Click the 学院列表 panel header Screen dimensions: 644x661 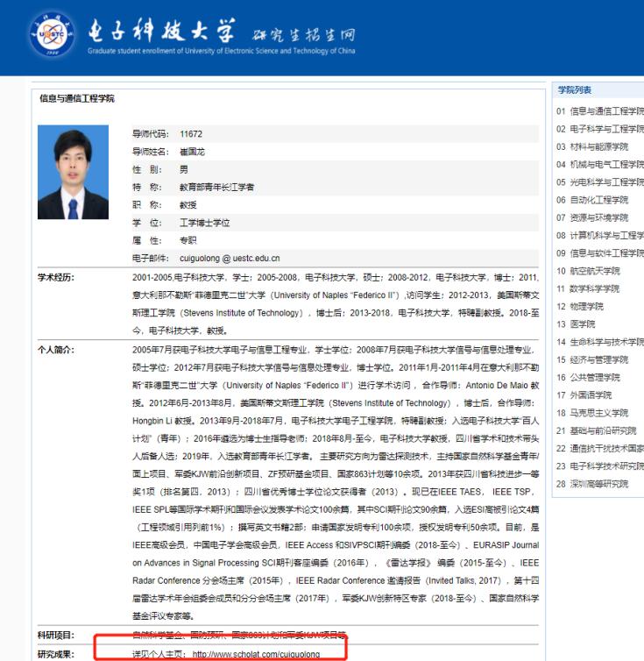coord(574,90)
